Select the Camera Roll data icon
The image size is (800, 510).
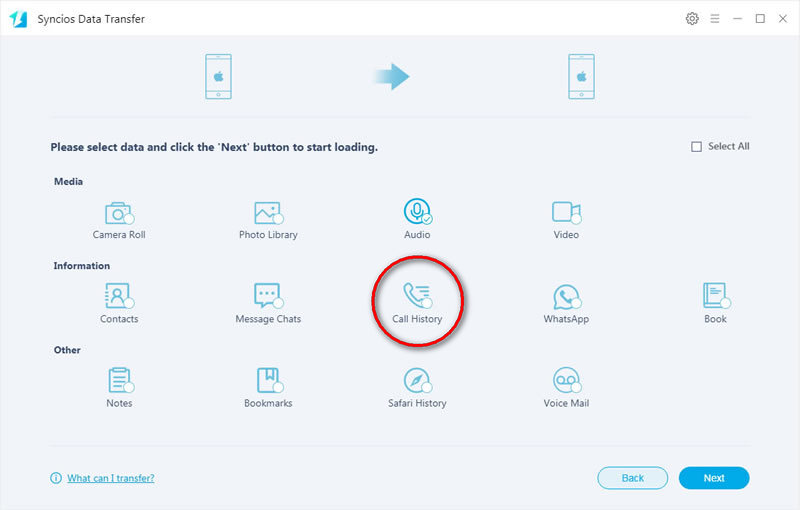point(119,213)
